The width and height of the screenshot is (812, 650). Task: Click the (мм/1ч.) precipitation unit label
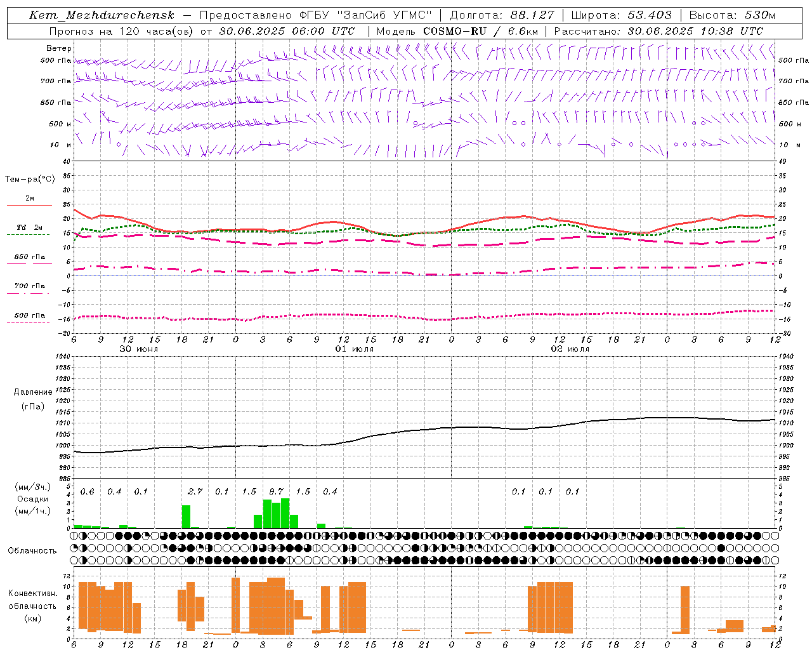click(33, 511)
